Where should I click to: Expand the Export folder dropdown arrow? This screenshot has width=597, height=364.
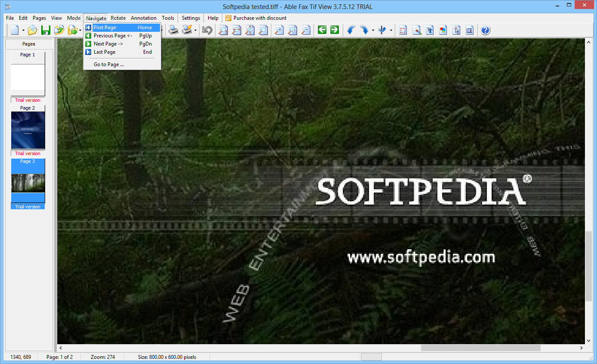(x=80, y=30)
